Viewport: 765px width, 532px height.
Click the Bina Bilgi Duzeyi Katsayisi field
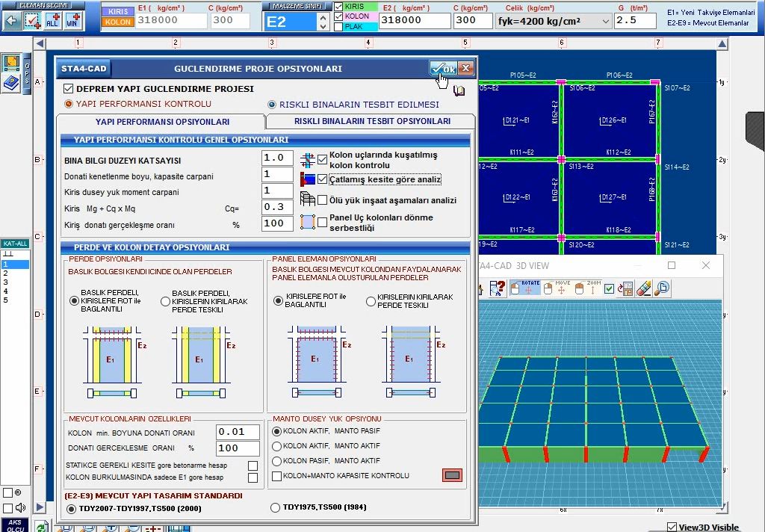[277, 158]
